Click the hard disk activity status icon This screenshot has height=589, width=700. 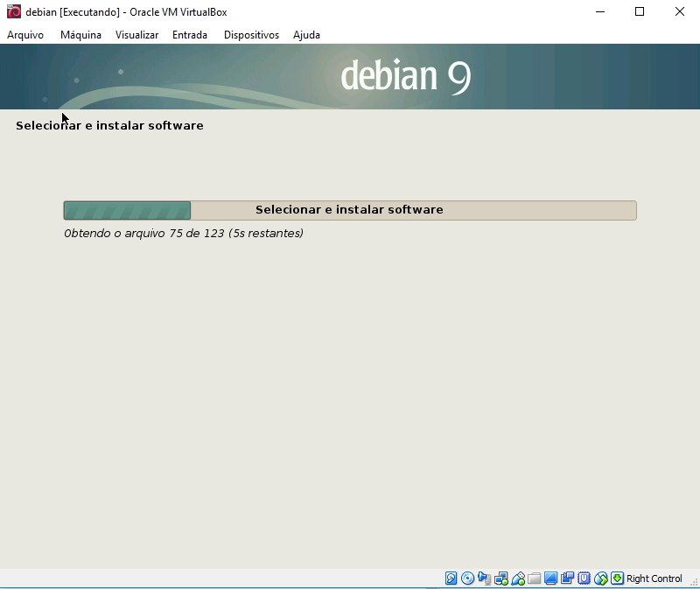[x=451, y=578]
